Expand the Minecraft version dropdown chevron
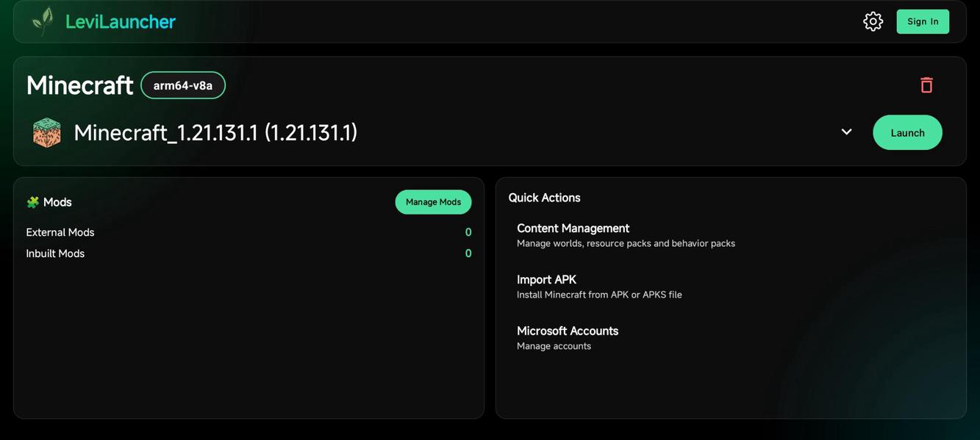The height and width of the screenshot is (440, 980). coord(845,131)
